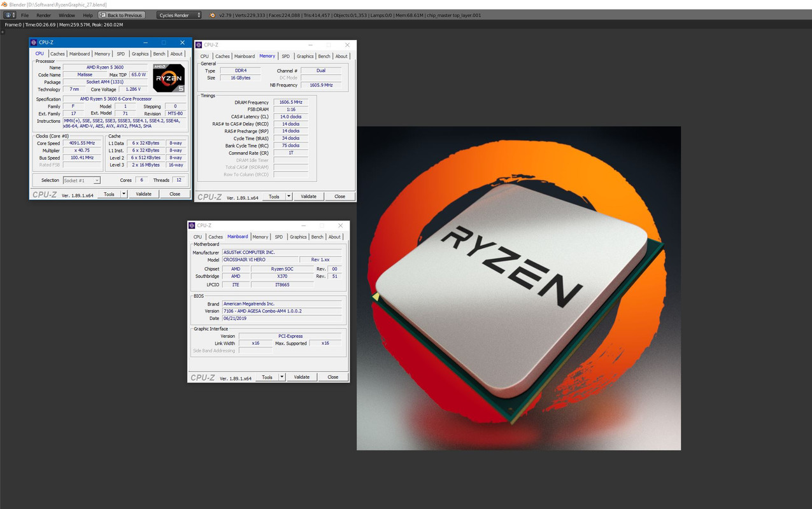812x509 pixels.
Task: Click the Close button in the Mainboard window
Action: [332, 377]
